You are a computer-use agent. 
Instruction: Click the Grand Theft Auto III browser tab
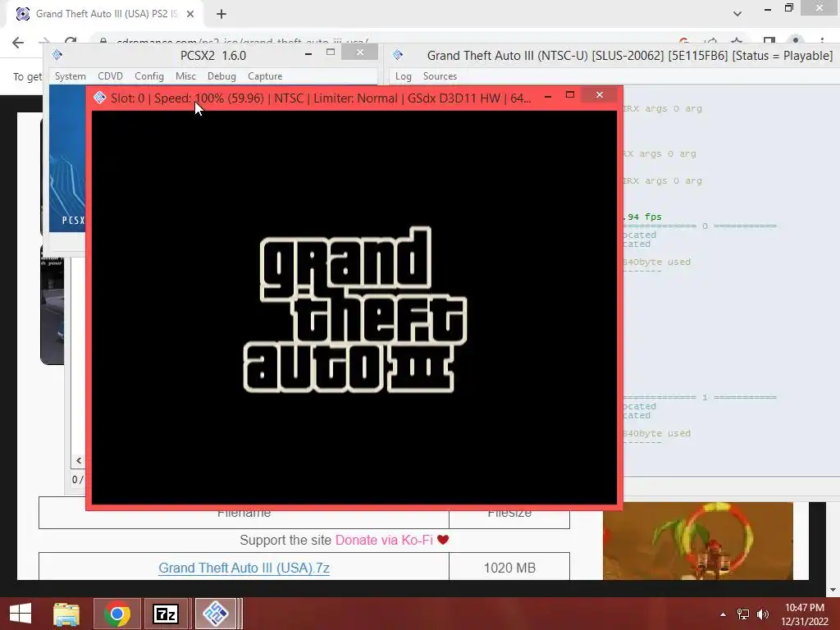point(105,14)
